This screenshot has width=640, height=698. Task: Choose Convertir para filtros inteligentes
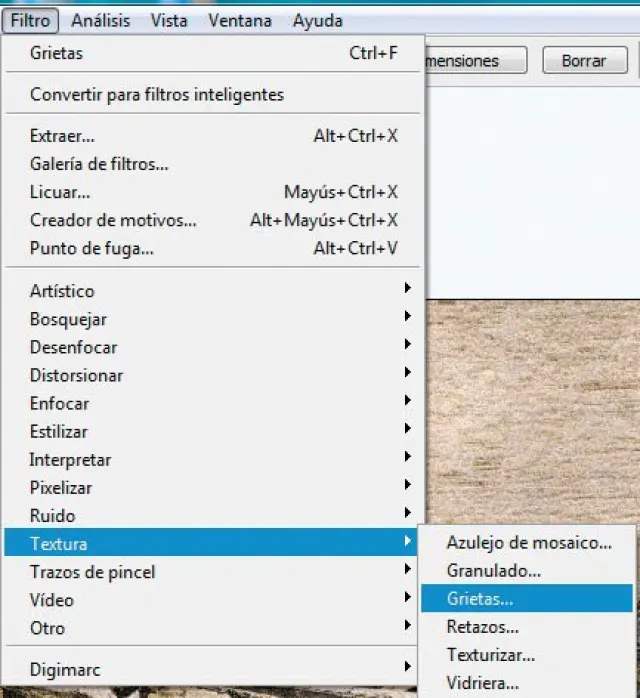[x=157, y=95]
